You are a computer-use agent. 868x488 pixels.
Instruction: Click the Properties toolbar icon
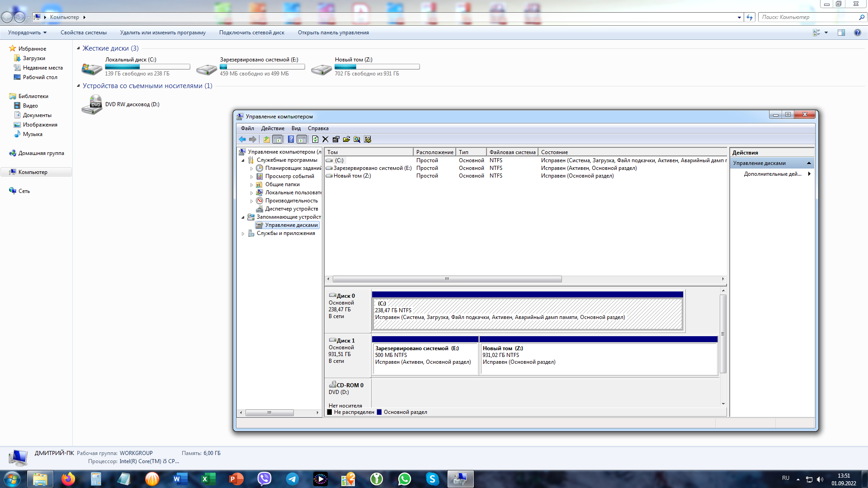point(336,140)
